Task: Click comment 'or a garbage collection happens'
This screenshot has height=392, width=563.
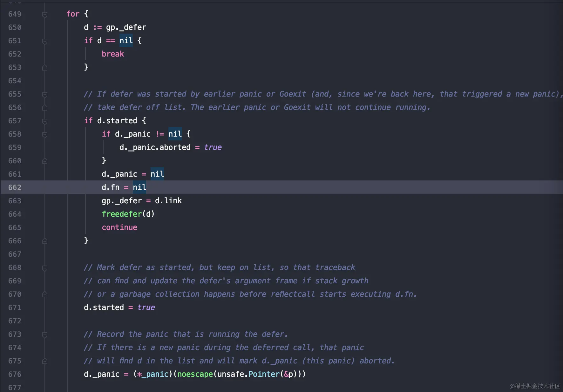Action: [166, 294]
